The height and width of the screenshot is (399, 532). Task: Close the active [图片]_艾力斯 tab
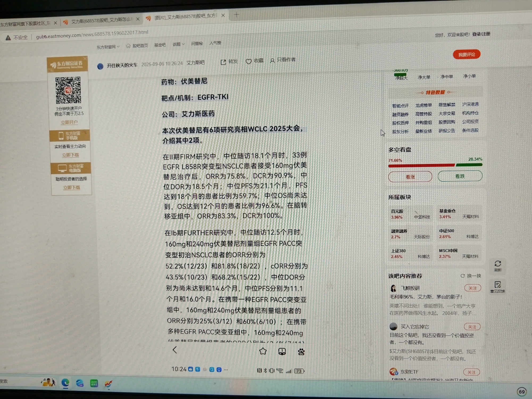[x=223, y=15]
